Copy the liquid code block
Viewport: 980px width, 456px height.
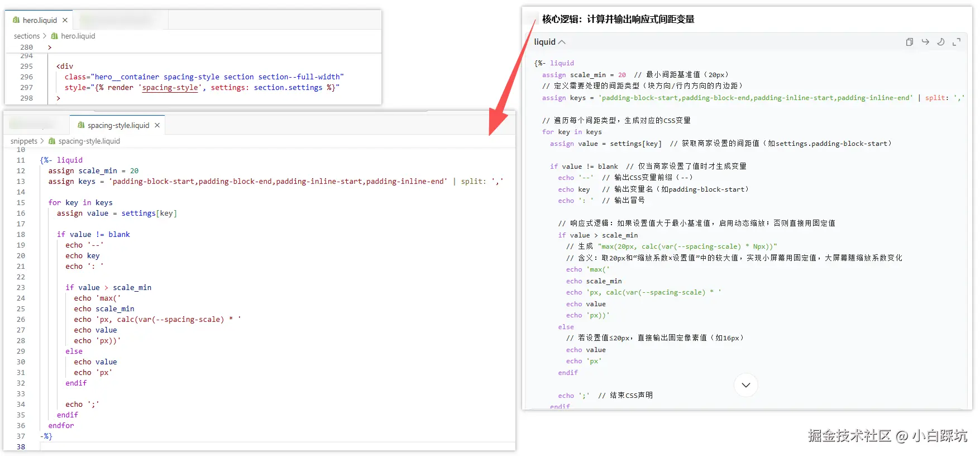coord(910,42)
